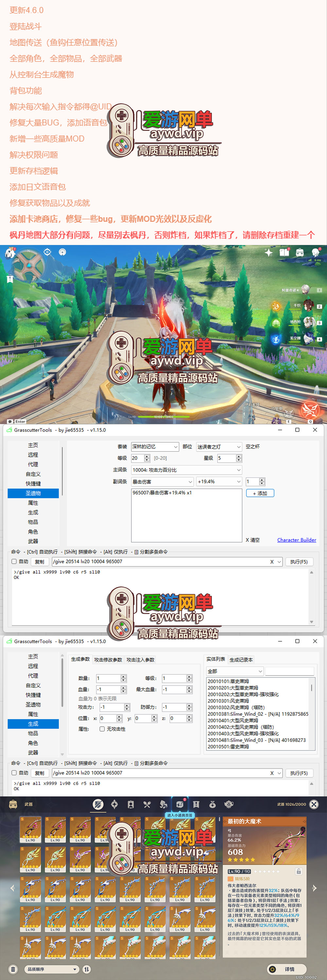Open the 副词条 暴击伤害 dropdown
The image size is (327, 980).
click(x=163, y=482)
